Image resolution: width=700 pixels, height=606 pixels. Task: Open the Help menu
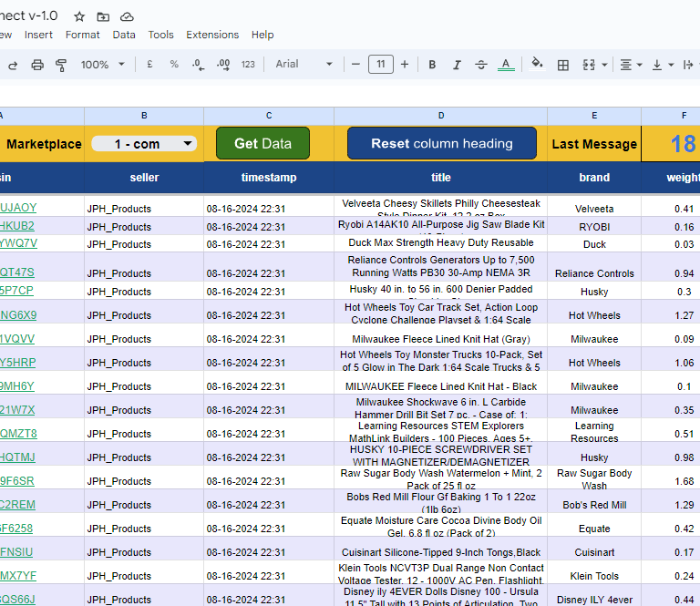(x=262, y=35)
